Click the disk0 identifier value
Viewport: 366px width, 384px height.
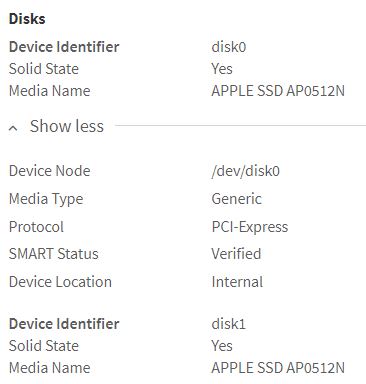click(x=229, y=47)
